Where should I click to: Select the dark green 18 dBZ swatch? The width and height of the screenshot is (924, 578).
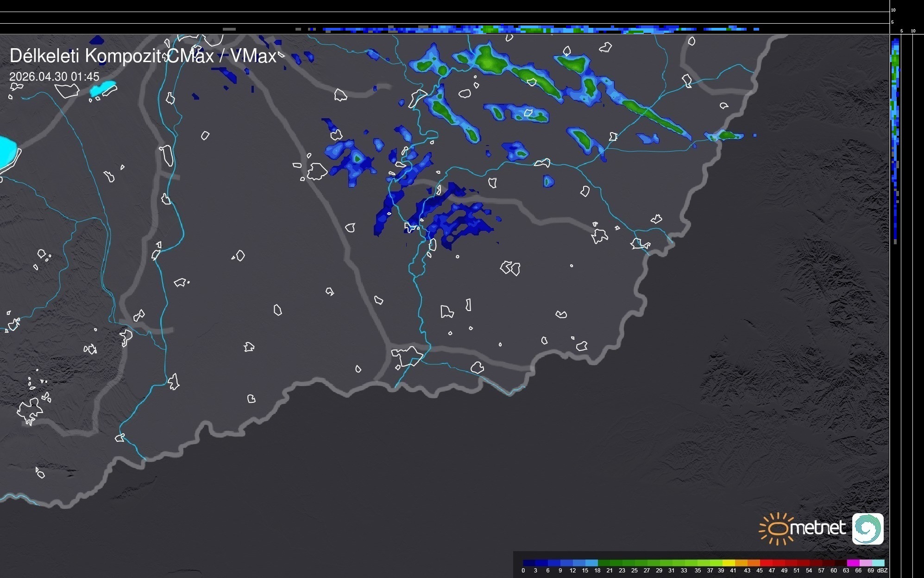coord(603,563)
